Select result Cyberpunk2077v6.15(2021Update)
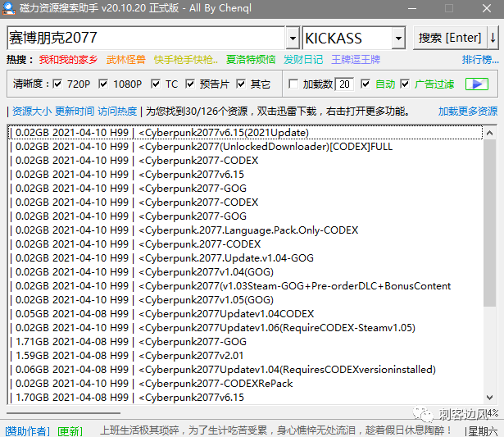 click(x=245, y=133)
